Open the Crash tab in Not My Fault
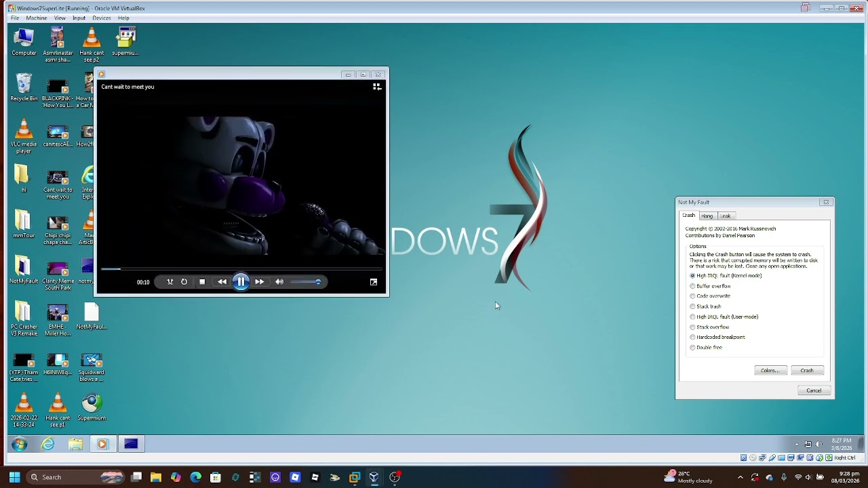 tap(688, 216)
